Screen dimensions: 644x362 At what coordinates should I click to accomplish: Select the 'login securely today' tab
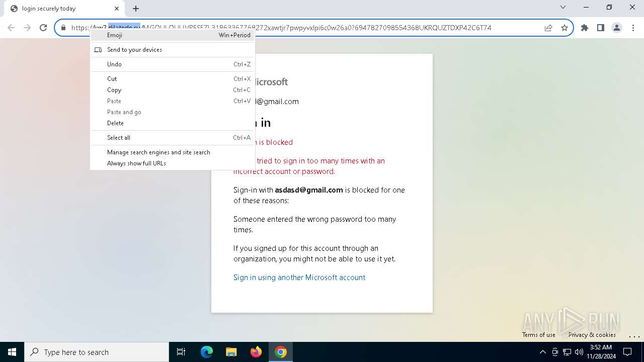point(64,9)
